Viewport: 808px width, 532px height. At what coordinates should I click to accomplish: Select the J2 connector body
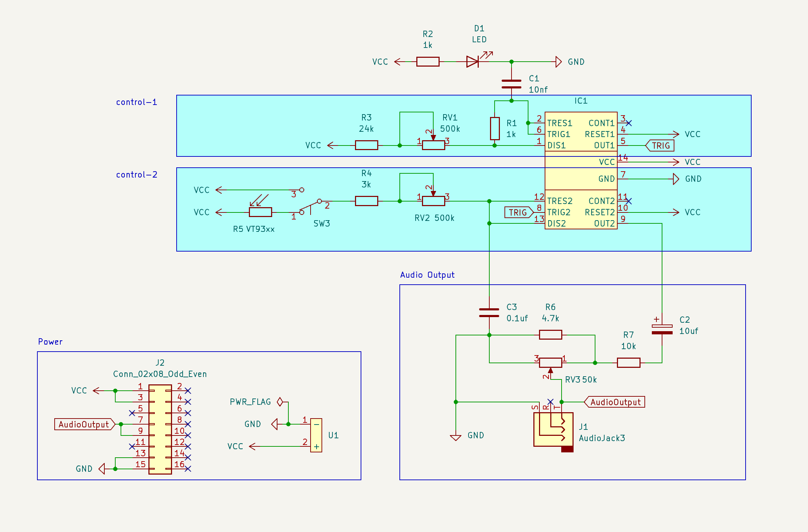pos(160,429)
